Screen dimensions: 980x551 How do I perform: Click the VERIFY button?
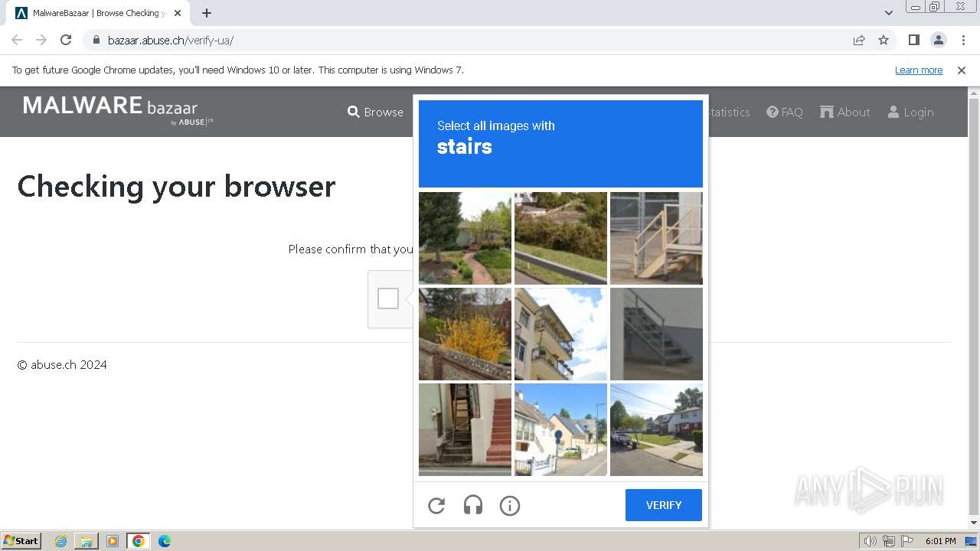[664, 505]
